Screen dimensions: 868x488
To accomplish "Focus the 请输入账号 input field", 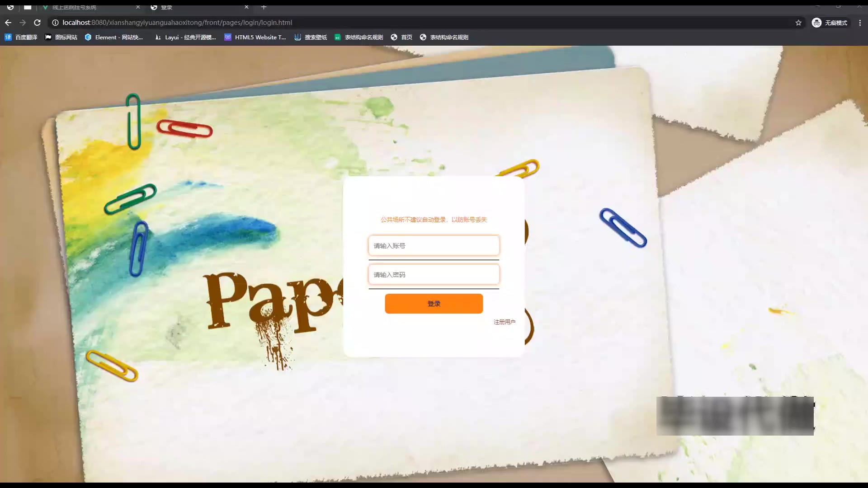I will [x=434, y=246].
